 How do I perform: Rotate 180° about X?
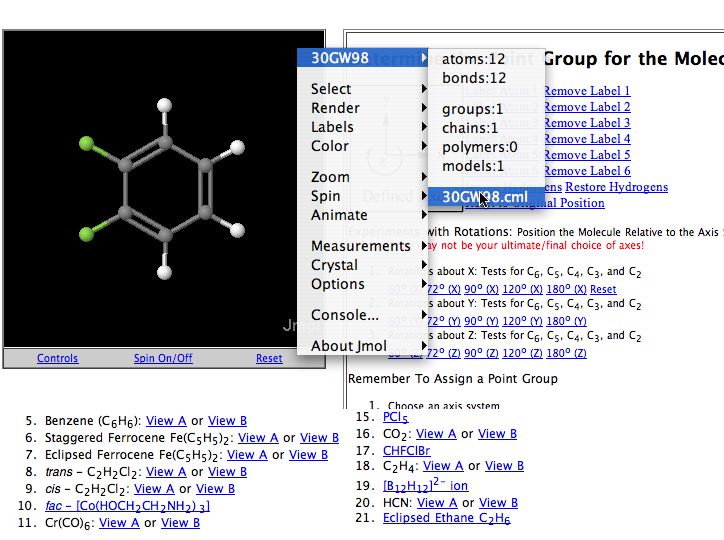tap(566, 289)
